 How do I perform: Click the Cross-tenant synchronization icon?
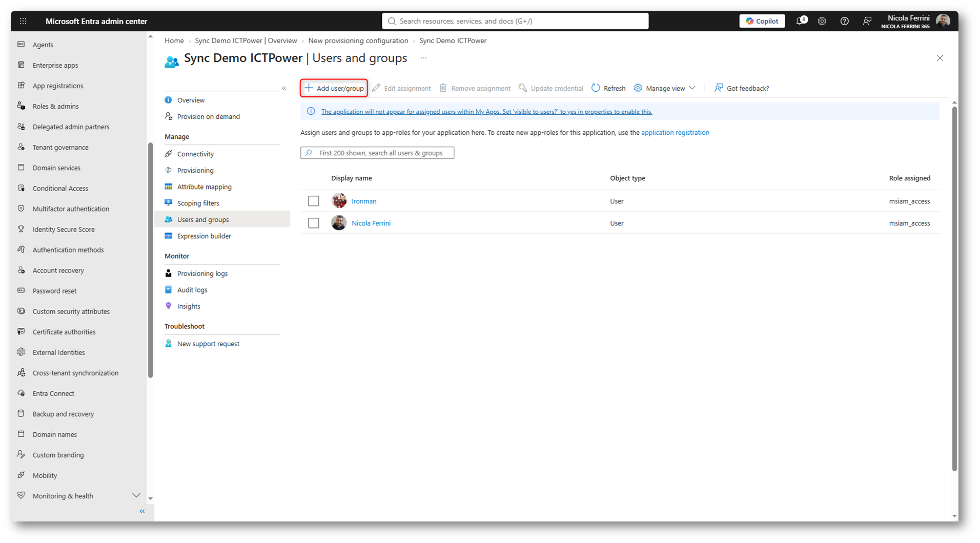click(21, 372)
